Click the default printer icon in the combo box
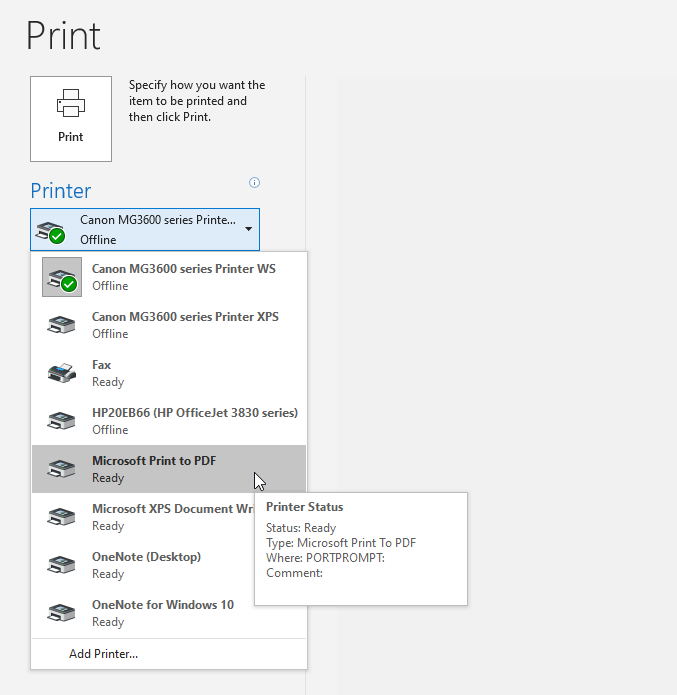This screenshot has width=677, height=695. click(51, 232)
